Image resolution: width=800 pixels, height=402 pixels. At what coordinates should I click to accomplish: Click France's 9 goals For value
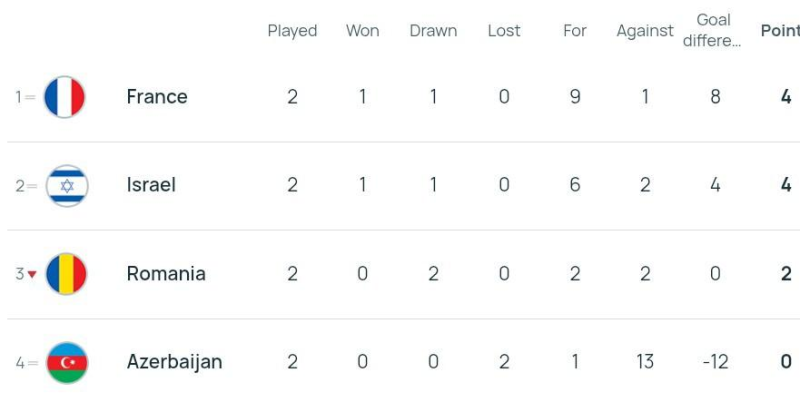coord(574,97)
